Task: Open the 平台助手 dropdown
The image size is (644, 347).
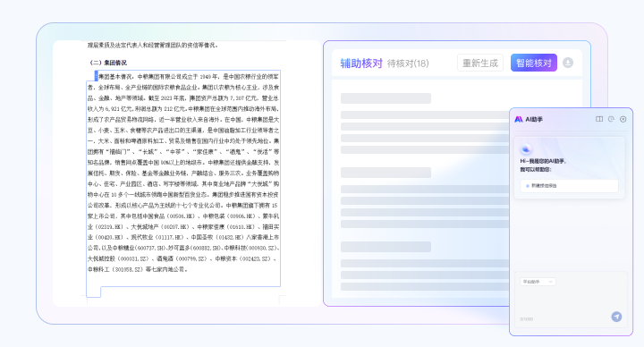Action: 538,282
